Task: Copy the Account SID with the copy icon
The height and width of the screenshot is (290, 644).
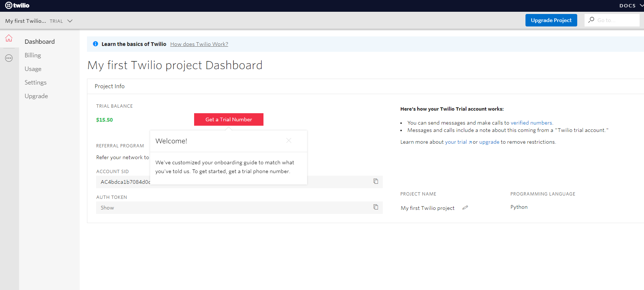Action: [x=376, y=181]
